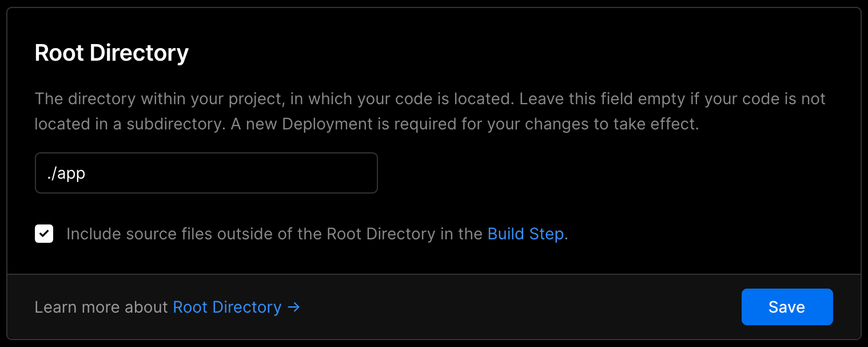This screenshot has height=347, width=868.
Task: Click the checkmark icon in the checkbox
Action: point(44,234)
